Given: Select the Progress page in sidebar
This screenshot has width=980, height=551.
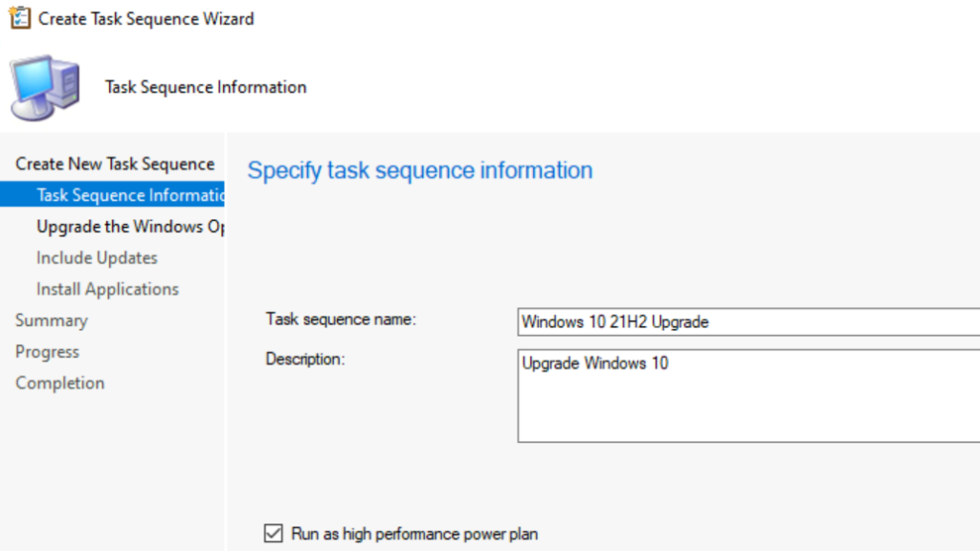Looking at the screenshot, I should pyautogui.click(x=47, y=352).
